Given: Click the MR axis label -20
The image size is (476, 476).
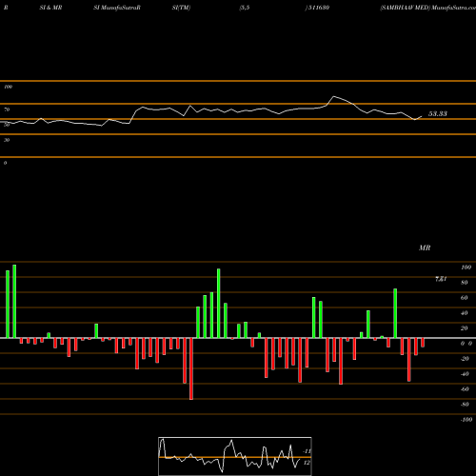Looking at the screenshot, I should pos(465,359).
